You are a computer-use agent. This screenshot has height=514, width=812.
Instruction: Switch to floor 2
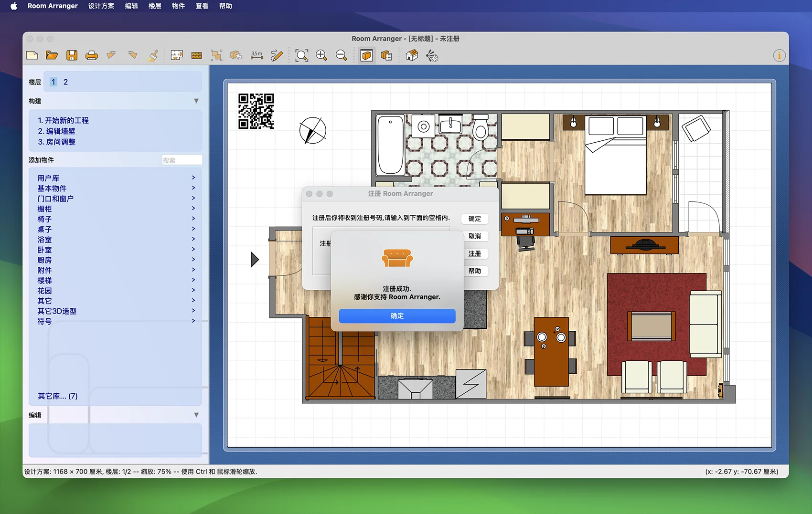pyautogui.click(x=65, y=82)
